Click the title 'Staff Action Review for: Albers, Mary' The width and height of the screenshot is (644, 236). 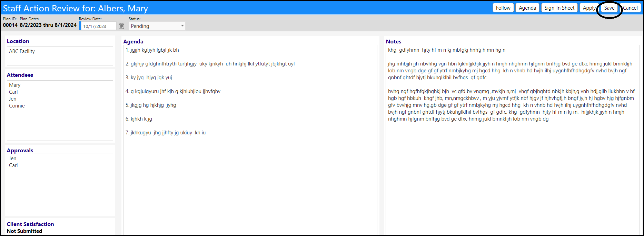tap(76, 8)
